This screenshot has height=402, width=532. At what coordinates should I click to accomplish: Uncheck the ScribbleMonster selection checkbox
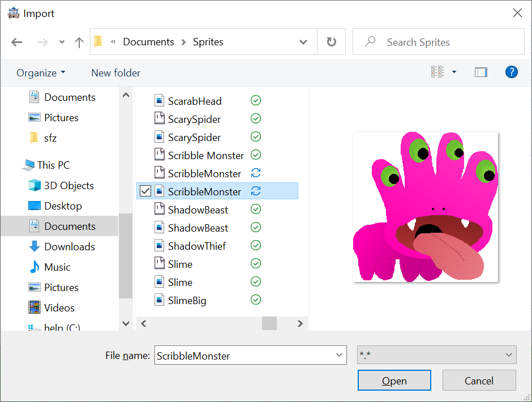point(145,191)
